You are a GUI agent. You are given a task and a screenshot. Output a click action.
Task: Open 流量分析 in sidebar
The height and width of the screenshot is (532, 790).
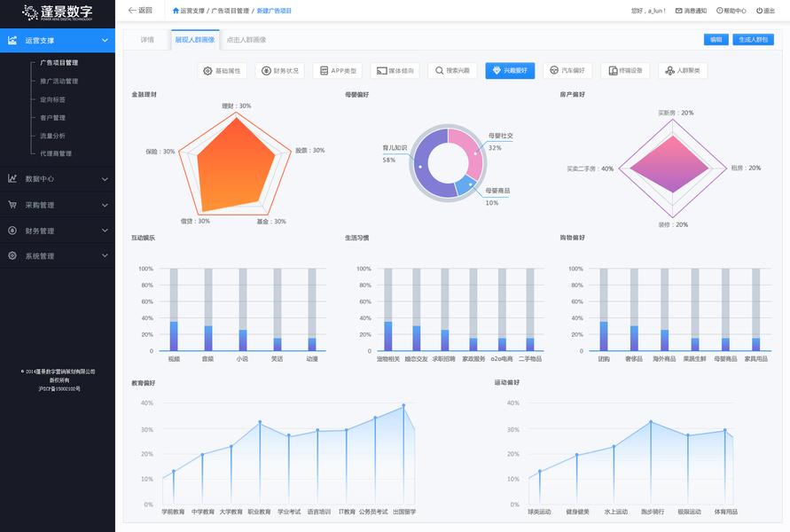click(x=53, y=136)
